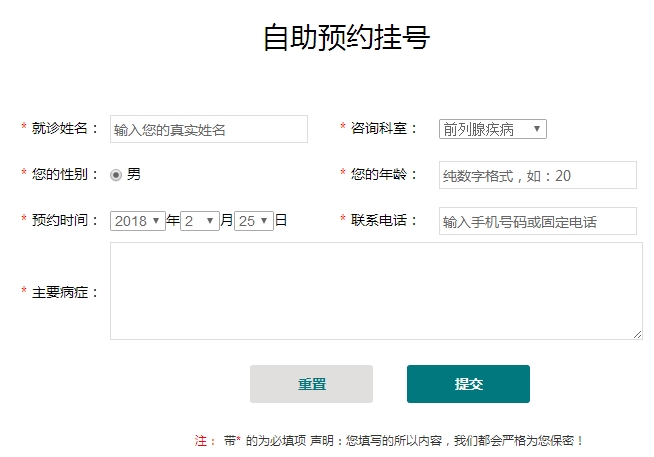
Task: Click the arrow icon on month selector
Action: 210,221
